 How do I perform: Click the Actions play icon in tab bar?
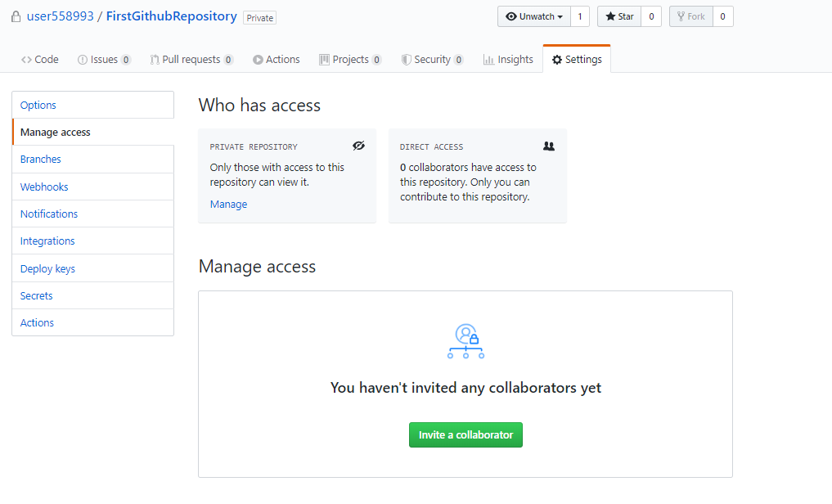click(258, 60)
